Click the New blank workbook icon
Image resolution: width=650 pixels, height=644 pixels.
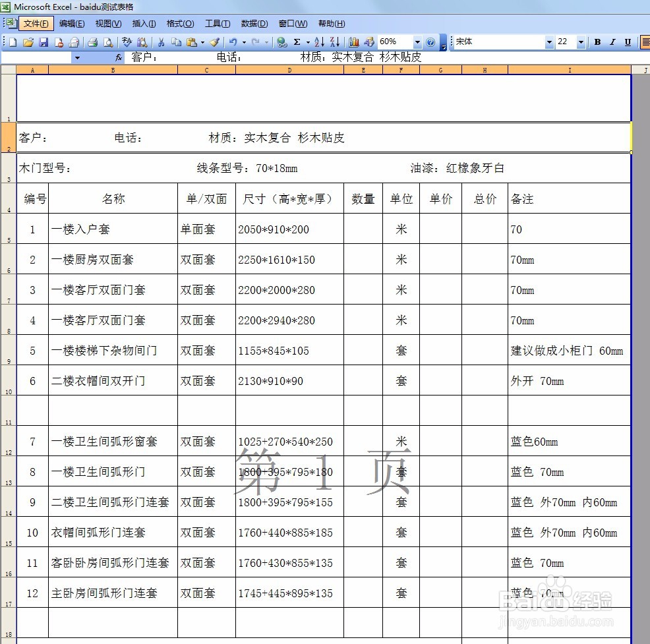[13, 42]
